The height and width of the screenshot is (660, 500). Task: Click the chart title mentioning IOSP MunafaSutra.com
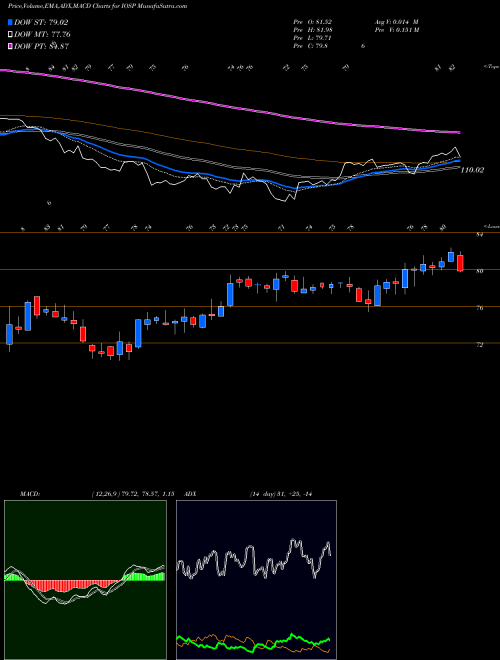pos(98,7)
